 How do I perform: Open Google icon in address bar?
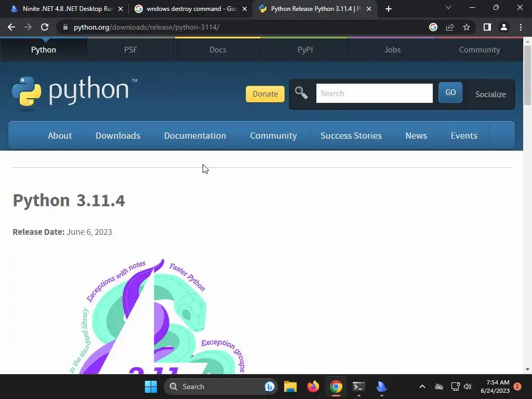[433, 27]
